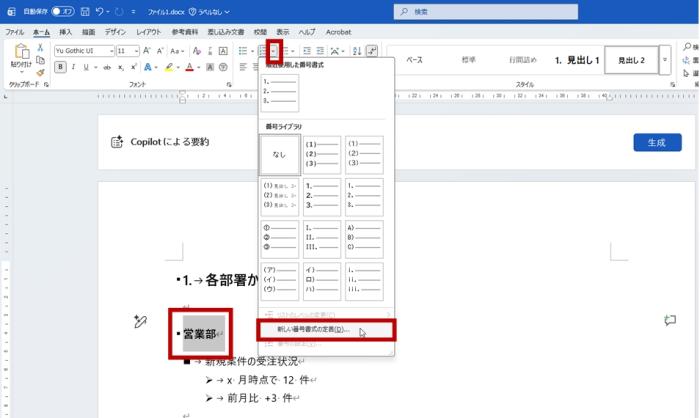Click the Save icon in title bar
The image size is (700, 418).
point(83,11)
